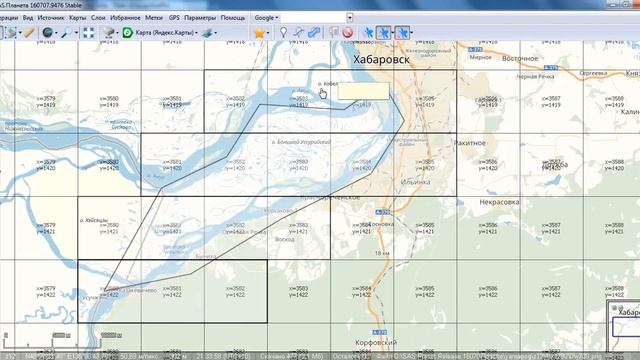The width and height of the screenshot is (640, 360).
Task: Open the Слои menu
Action: pyautogui.click(x=98, y=18)
